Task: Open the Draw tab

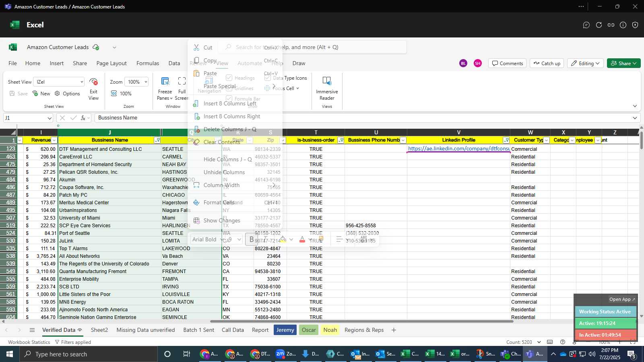Action: [299, 63]
